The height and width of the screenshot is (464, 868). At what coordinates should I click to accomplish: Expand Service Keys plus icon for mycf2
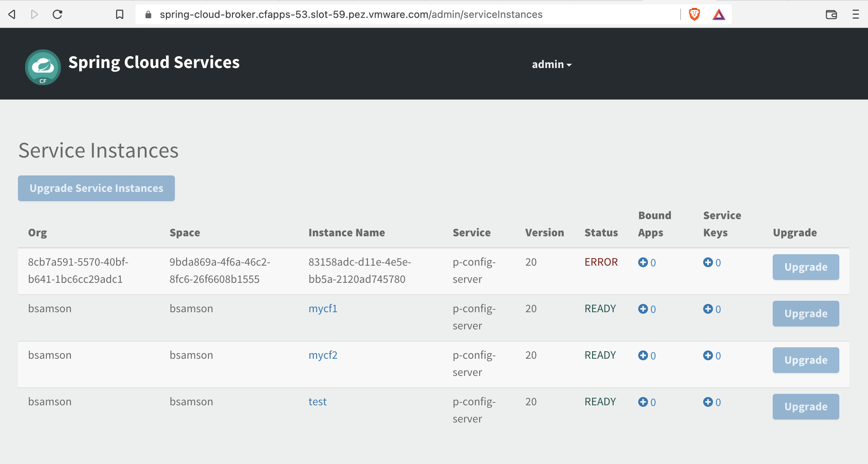tap(708, 355)
